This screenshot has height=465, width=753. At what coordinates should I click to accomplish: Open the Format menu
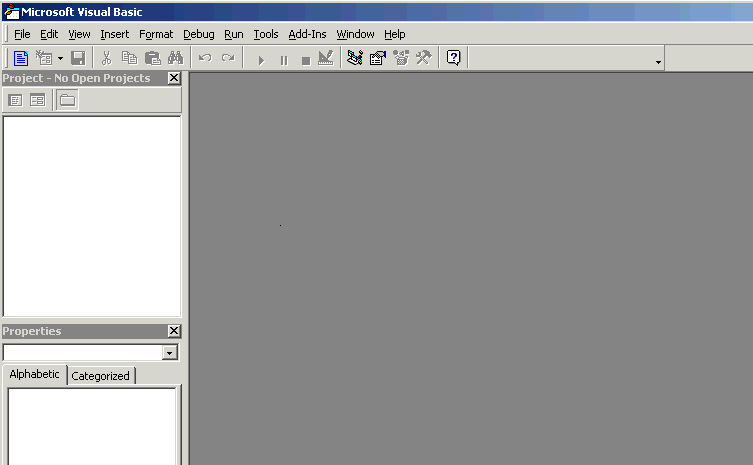click(156, 34)
